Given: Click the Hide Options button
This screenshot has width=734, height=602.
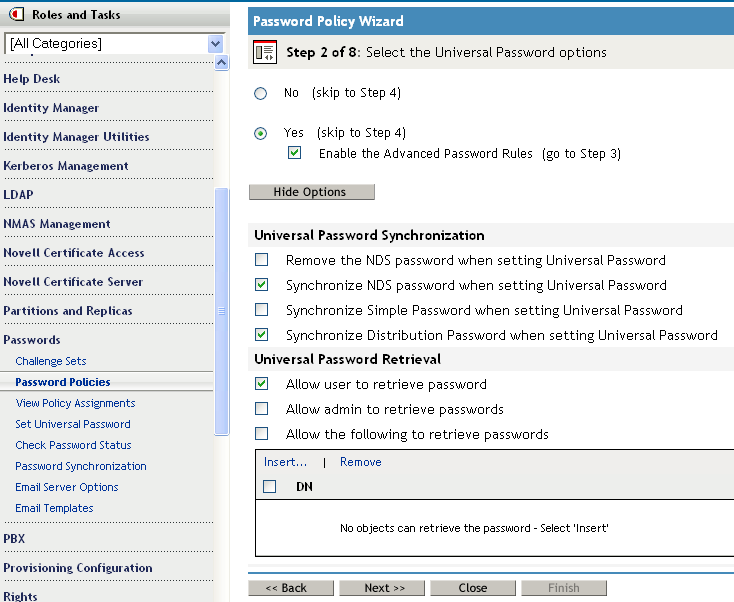Looking at the screenshot, I should pos(312,192).
